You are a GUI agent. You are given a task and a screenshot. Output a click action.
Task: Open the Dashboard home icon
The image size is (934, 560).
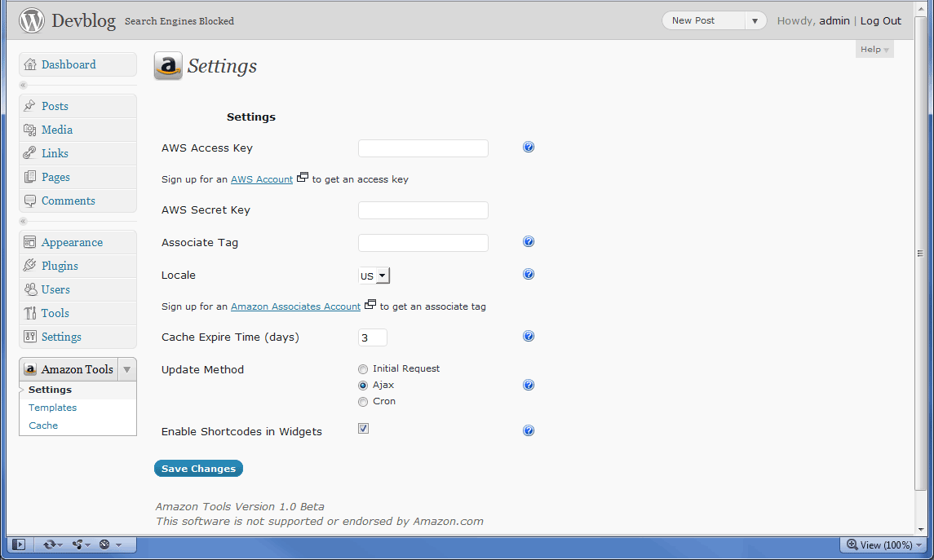tap(30, 64)
